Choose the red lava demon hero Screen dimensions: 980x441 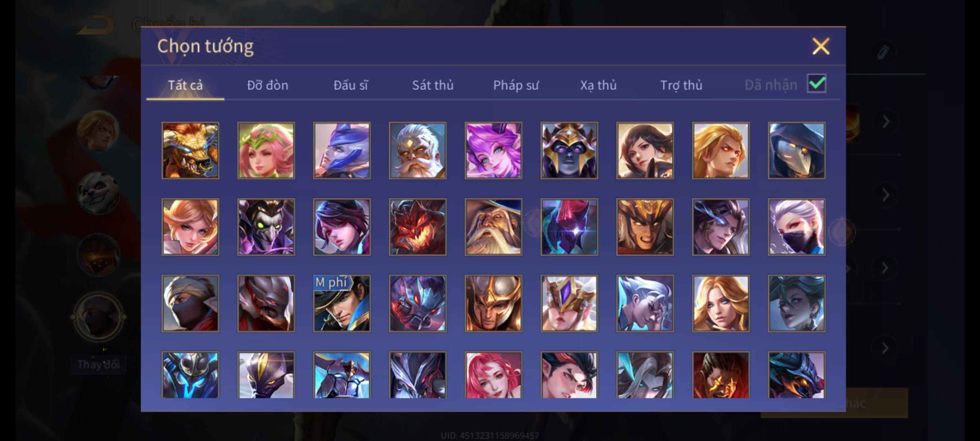[x=418, y=227]
